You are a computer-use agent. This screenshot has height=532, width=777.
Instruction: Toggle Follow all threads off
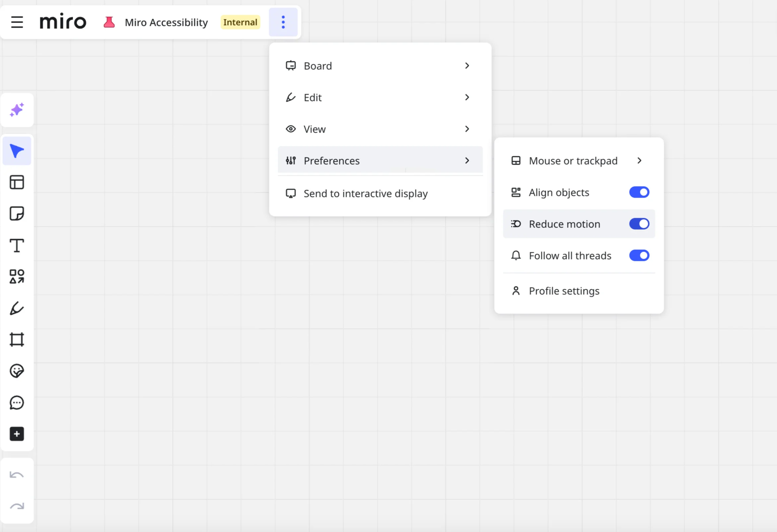click(x=639, y=256)
